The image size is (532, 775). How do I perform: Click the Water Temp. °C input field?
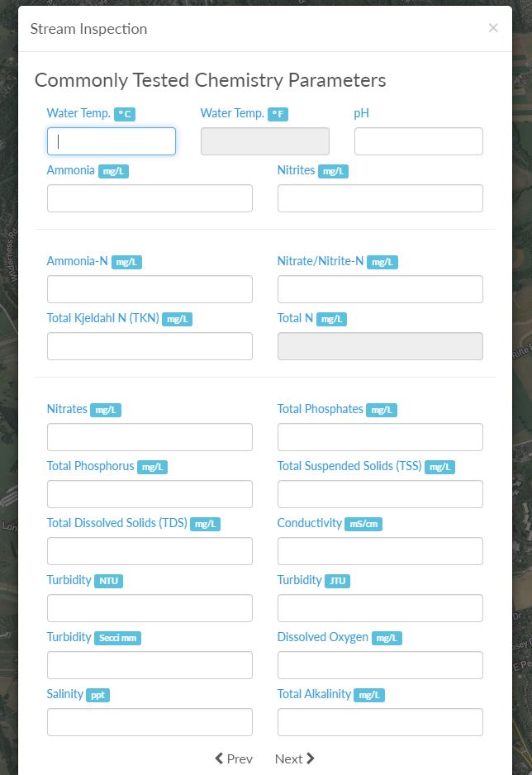(112, 141)
